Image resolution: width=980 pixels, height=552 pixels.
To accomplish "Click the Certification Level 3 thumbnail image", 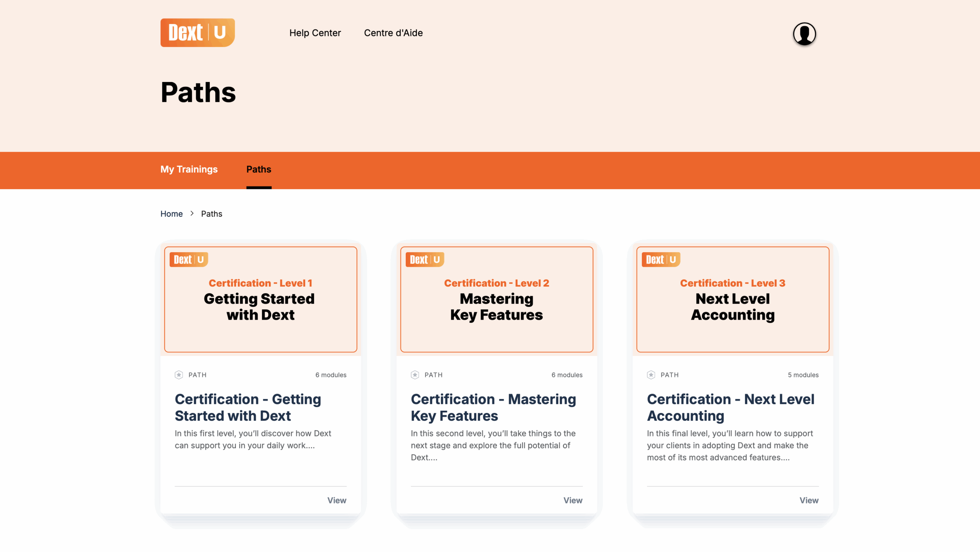I will (x=733, y=299).
